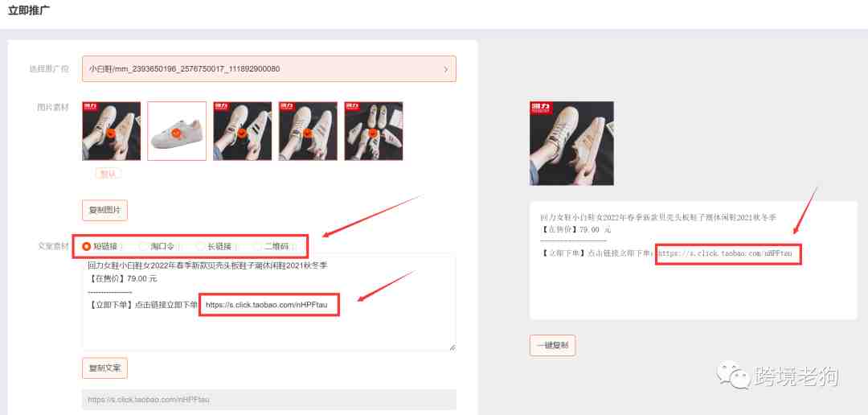Click the gray short-link field at bottom
The height and width of the screenshot is (415, 868).
(269, 400)
